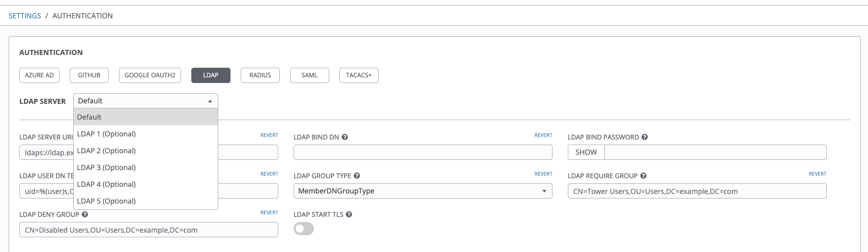Screen dimensions: 868x252
Task: Open the SAML authentication tab
Action: 309,75
